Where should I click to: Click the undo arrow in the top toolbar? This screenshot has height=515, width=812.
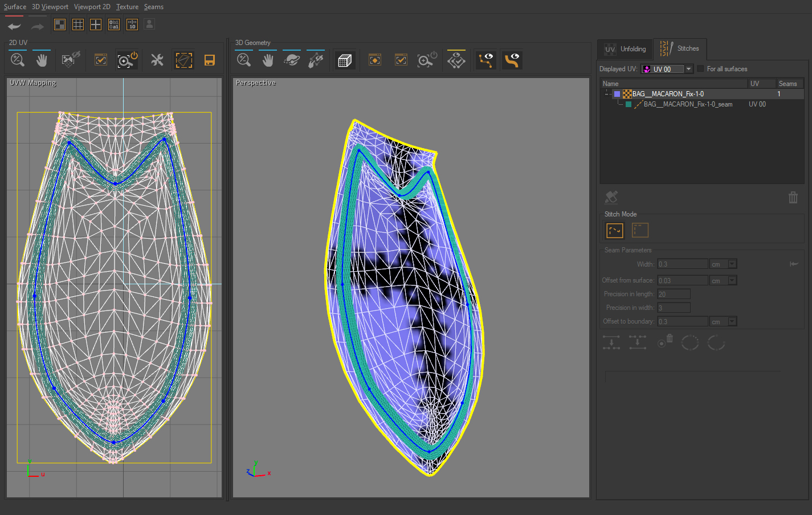pyautogui.click(x=14, y=26)
